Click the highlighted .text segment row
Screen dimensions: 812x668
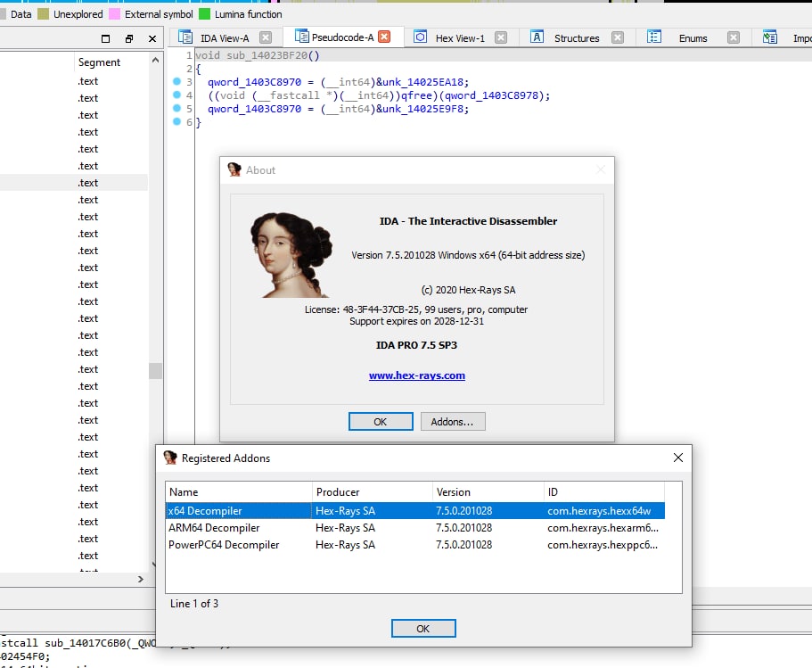click(x=74, y=183)
